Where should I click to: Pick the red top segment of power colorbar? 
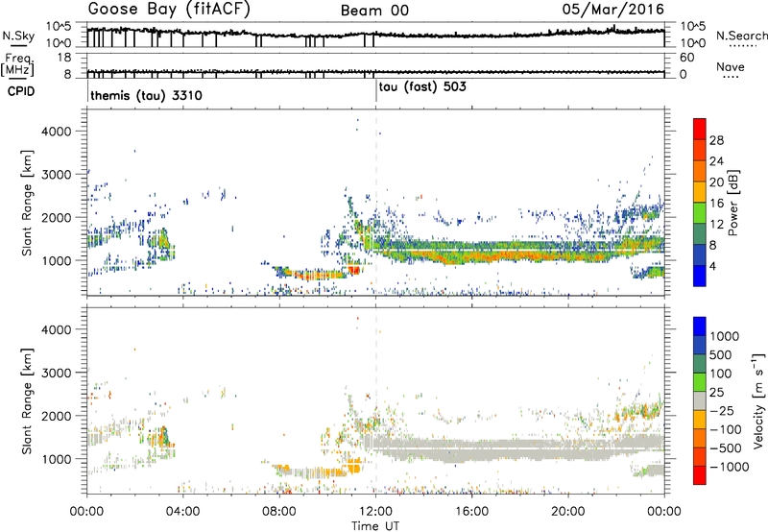700,130
